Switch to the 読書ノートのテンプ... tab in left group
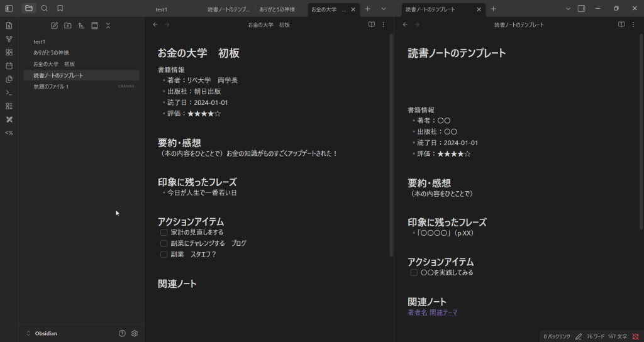This screenshot has height=342, width=644. [x=229, y=9]
